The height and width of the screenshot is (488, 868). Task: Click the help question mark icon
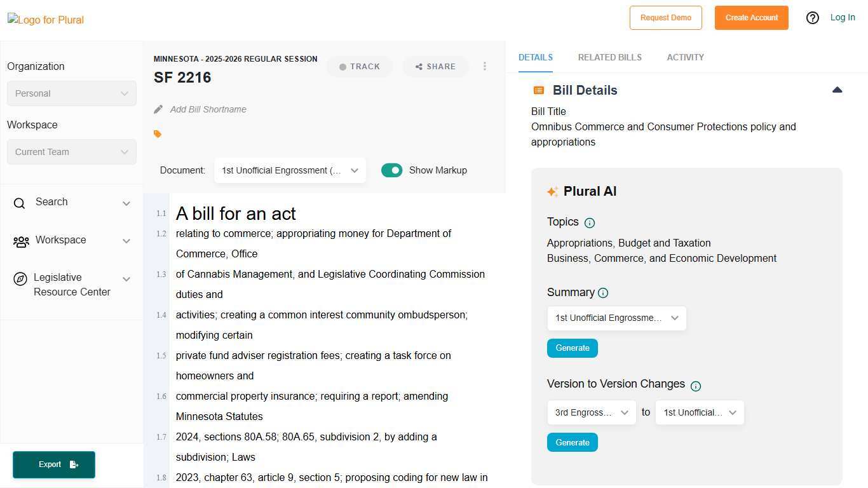pyautogui.click(x=812, y=18)
